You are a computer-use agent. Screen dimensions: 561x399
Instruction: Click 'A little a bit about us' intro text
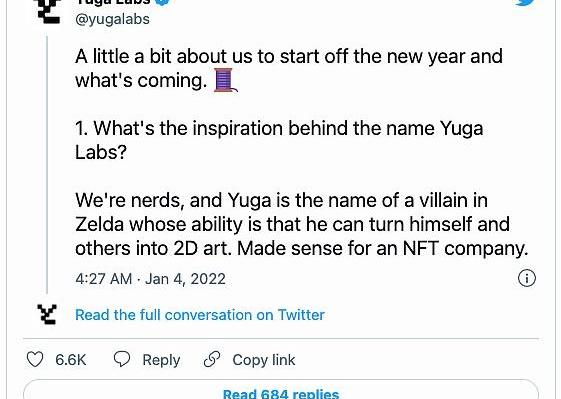[289, 68]
